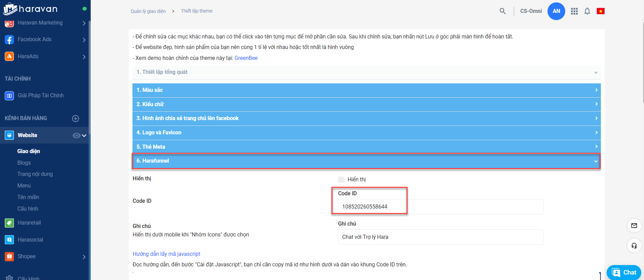Open the GreenBee demo link
Screen dimensions: 644x280
[246, 58]
